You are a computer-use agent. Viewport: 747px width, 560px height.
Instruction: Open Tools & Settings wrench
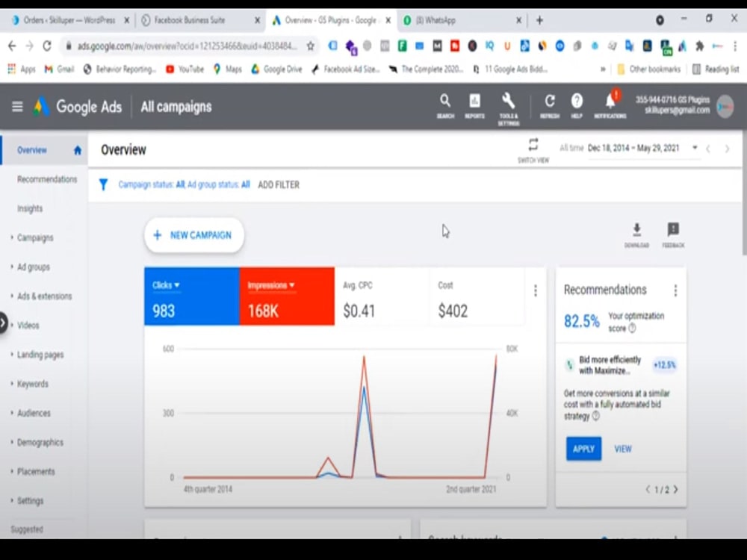(x=508, y=108)
